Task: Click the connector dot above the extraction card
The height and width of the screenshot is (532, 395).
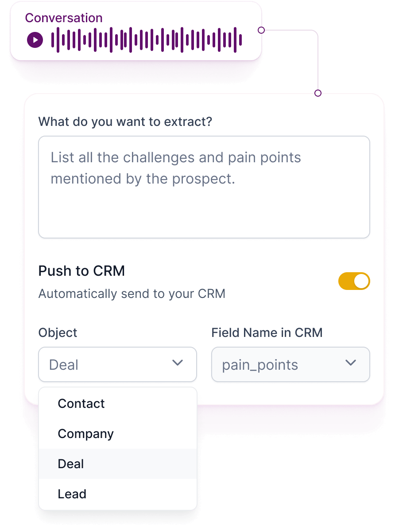Action: [318, 94]
